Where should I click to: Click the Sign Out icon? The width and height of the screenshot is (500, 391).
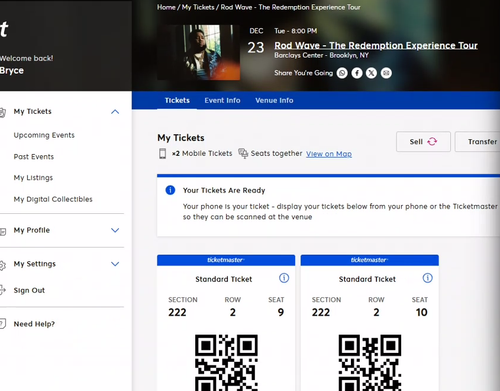[x=2, y=290]
